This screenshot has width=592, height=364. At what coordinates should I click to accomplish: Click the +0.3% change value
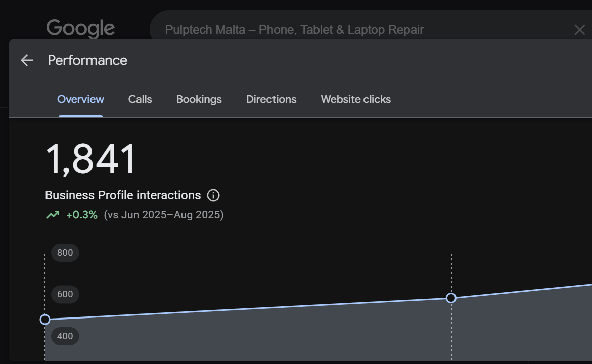pos(82,215)
